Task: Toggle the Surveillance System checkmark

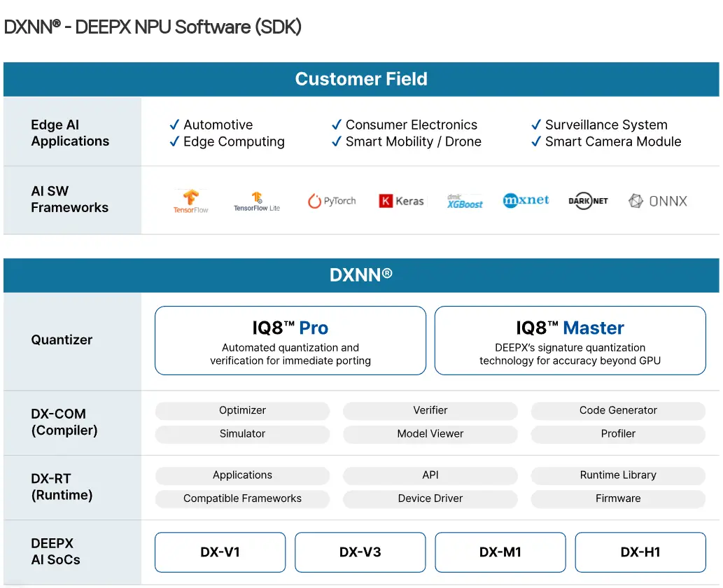Action: pyautogui.click(x=535, y=125)
